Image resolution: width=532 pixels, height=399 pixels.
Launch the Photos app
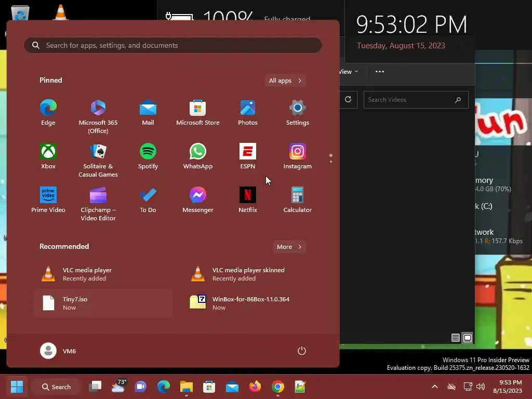pos(248,113)
